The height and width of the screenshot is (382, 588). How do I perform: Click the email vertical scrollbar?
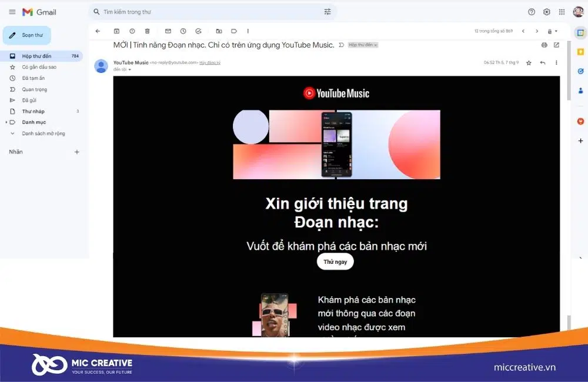click(x=569, y=71)
